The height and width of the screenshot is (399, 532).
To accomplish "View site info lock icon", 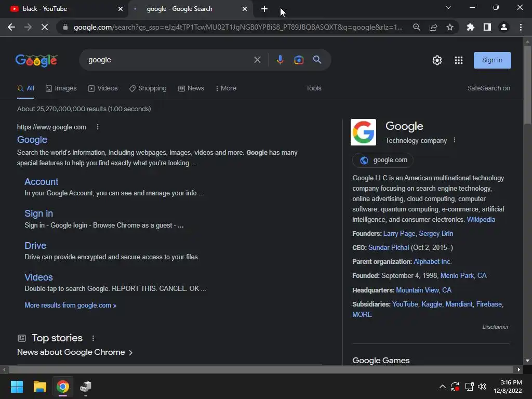I will point(65,27).
